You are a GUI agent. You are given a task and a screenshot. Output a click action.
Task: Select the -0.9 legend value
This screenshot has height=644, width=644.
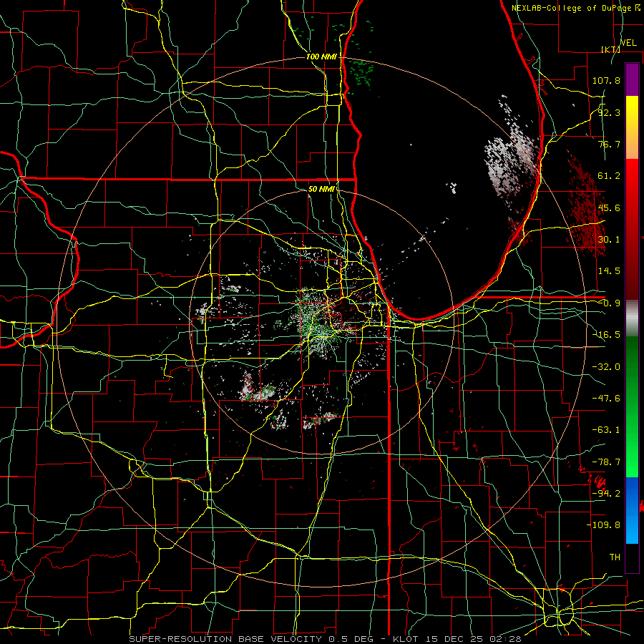(609, 303)
